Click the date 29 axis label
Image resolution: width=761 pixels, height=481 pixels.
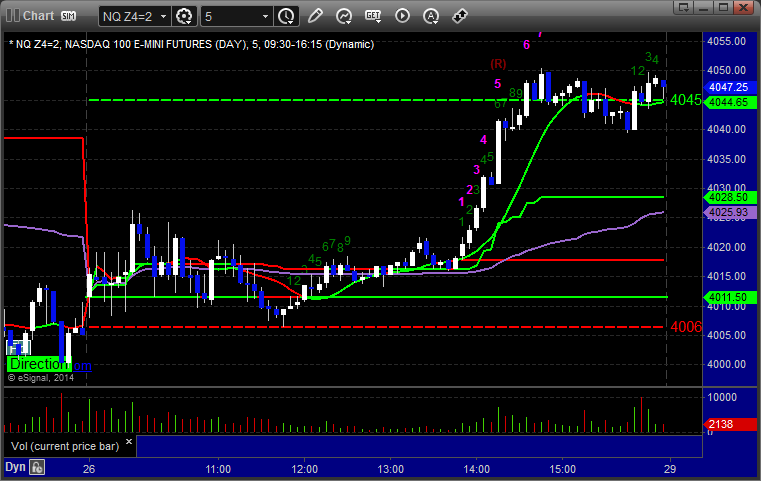(x=670, y=469)
